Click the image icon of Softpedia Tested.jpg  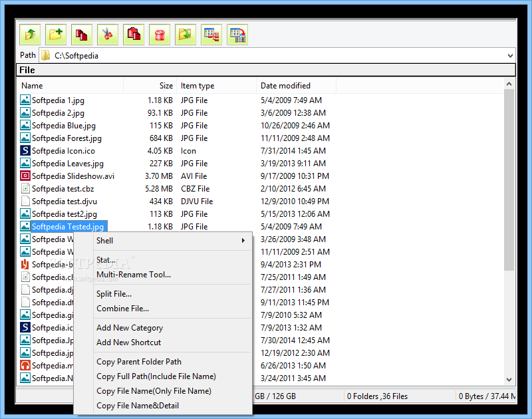pyautogui.click(x=25, y=226)
